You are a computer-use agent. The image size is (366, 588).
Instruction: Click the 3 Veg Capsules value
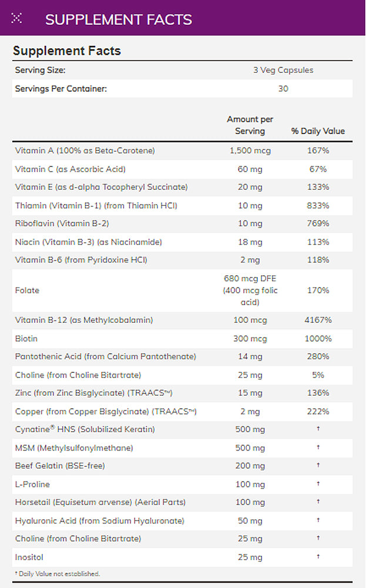[x=283, y=70]
